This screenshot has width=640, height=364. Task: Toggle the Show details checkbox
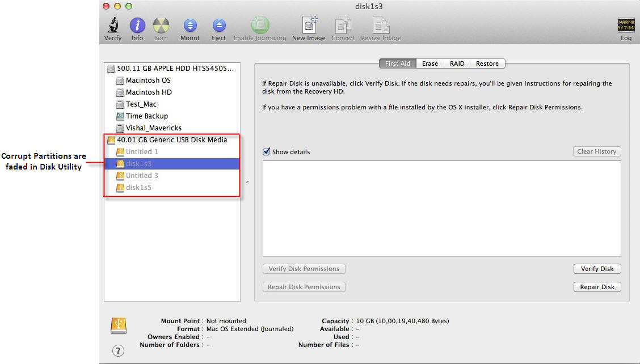point(266,152)
